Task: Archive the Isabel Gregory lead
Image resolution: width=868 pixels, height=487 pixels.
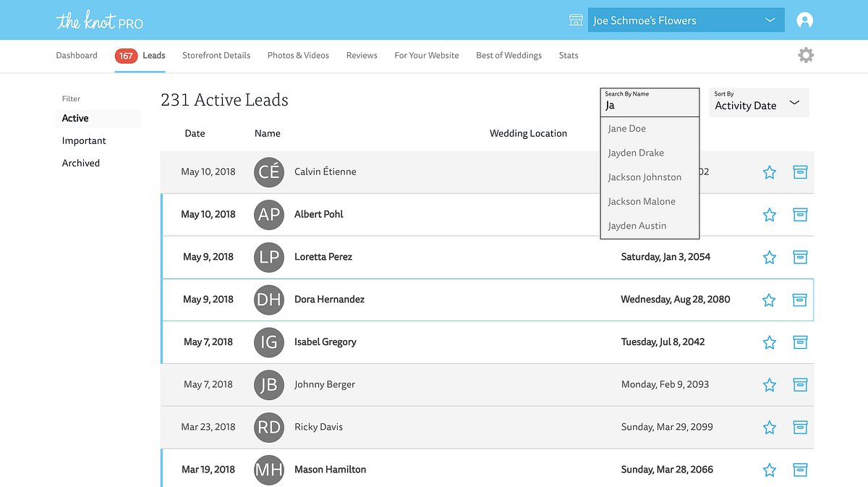Action: pyautogui.click(x=800, y=342)
